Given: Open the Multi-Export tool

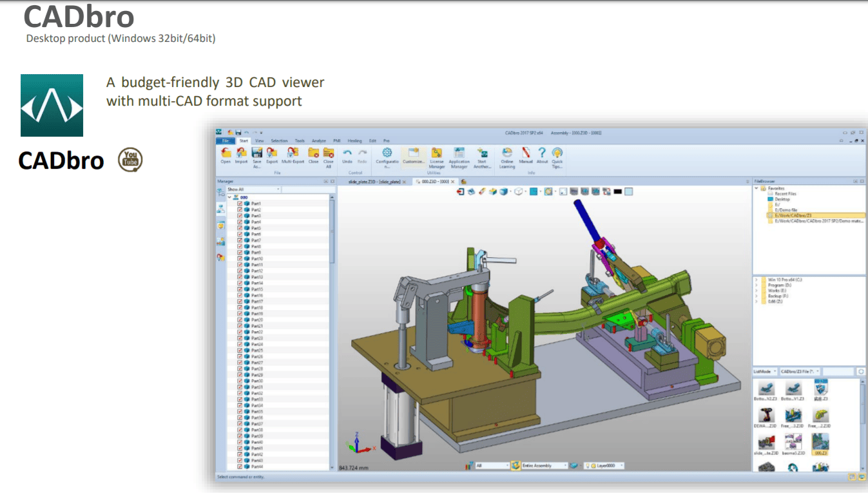Looking at the screenshot, I should [293, 153].
